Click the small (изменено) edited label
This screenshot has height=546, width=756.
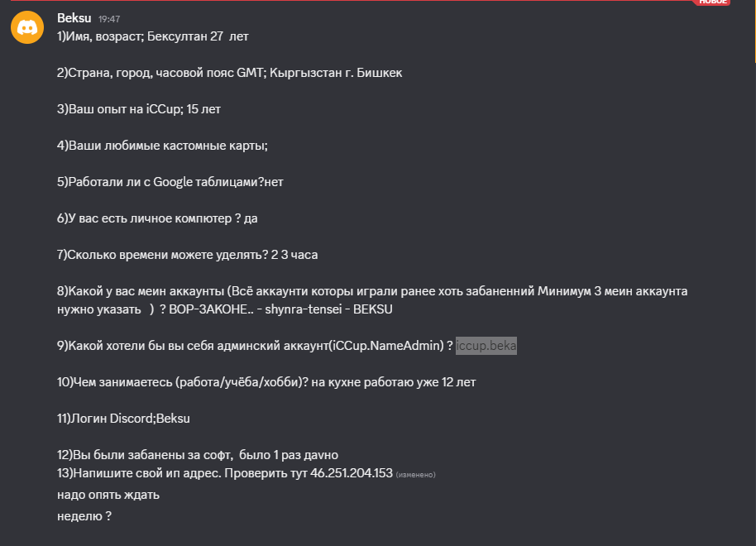(415, 475)
